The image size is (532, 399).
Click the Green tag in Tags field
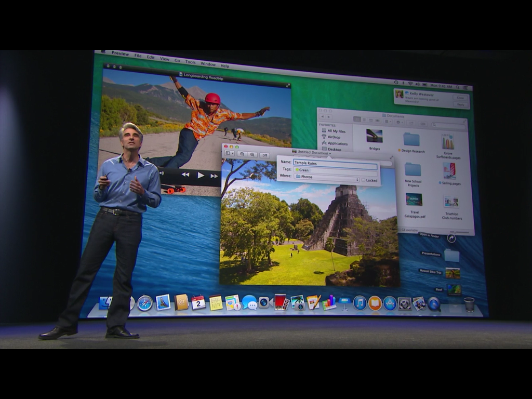click(302, 170)
